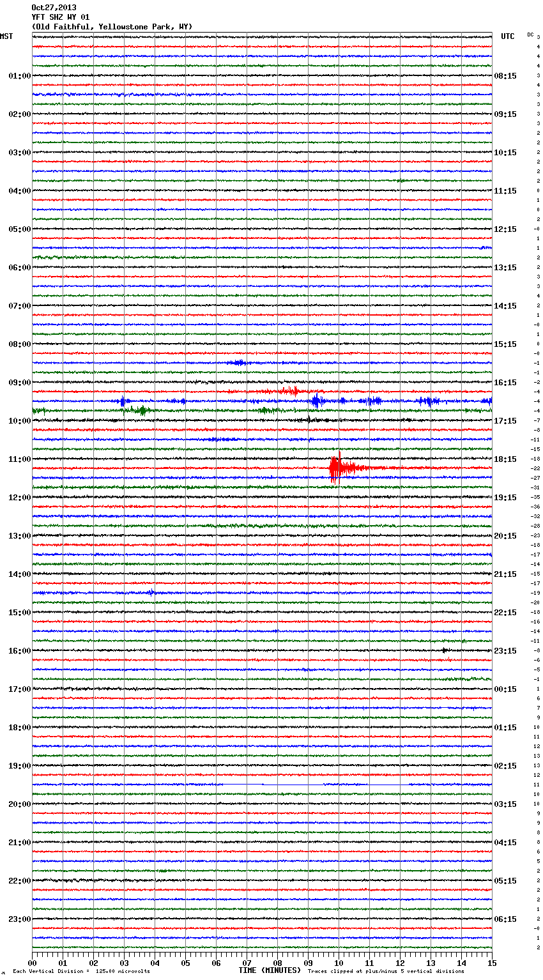Click the Oct27,2013 date header
This screenshot has height=980, width=543.
click(x=54, y=8)
